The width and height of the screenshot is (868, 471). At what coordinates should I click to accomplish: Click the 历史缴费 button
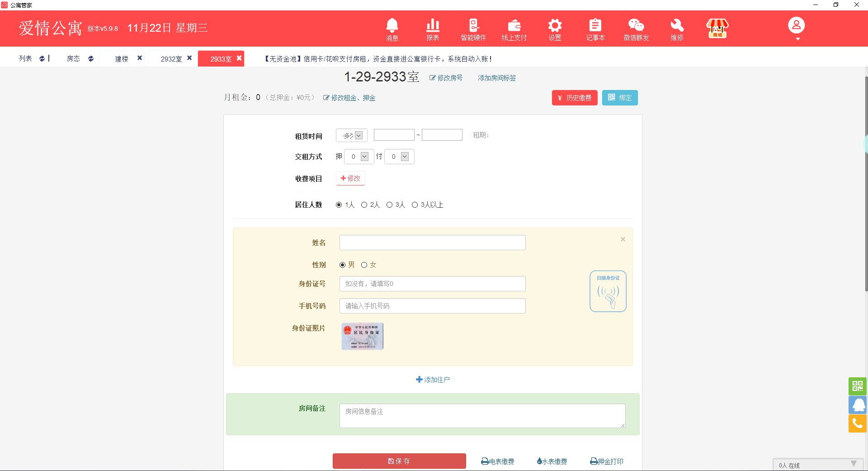coord(575,98)
